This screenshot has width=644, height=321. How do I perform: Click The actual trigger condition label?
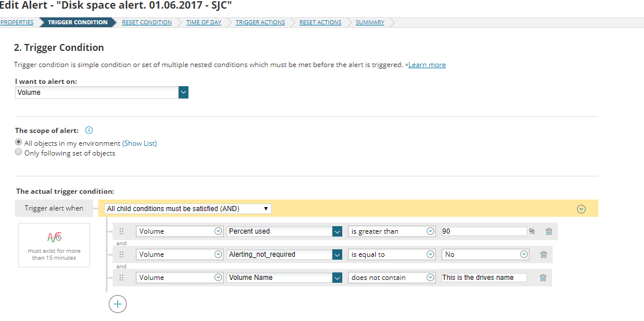point(65,191)
